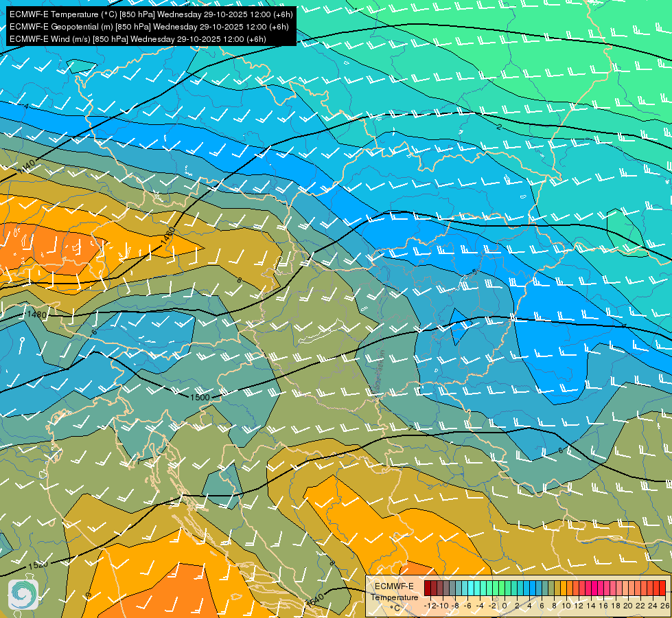Image resolution: width=672 pixels, height=618 pixels.
Task: Pick the leftmost dark red legend swatch
Action: (x=428, y=588)
